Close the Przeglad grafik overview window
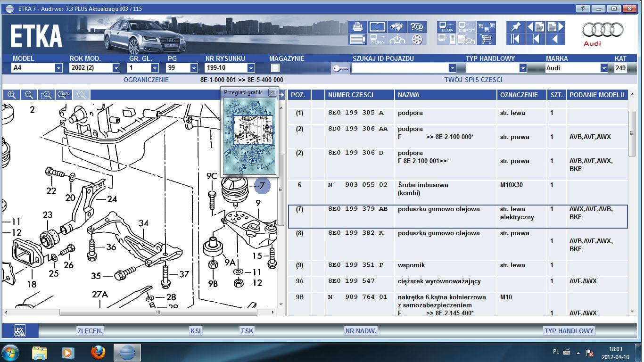 (272, 93)
